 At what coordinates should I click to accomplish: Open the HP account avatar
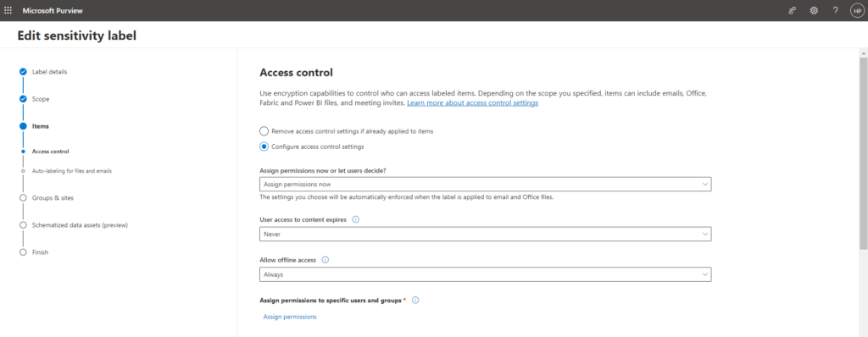click(x=857, y=10)
